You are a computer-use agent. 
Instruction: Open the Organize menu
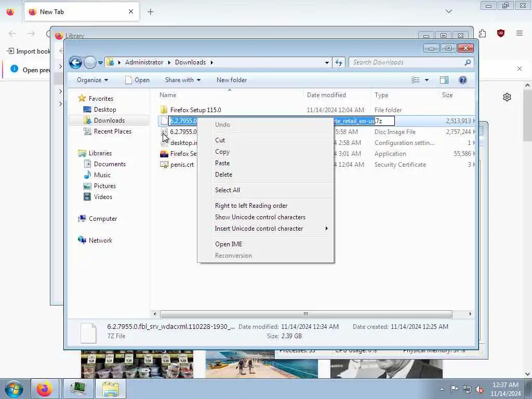coord(92,80)
